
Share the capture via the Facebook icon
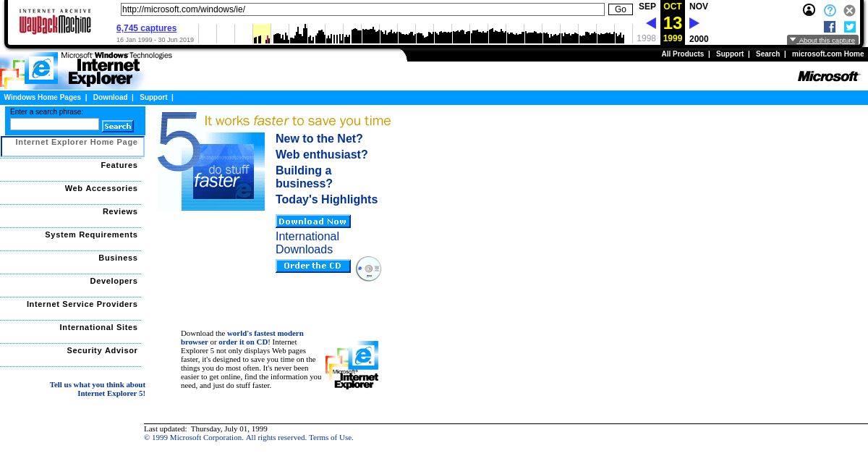830,27
